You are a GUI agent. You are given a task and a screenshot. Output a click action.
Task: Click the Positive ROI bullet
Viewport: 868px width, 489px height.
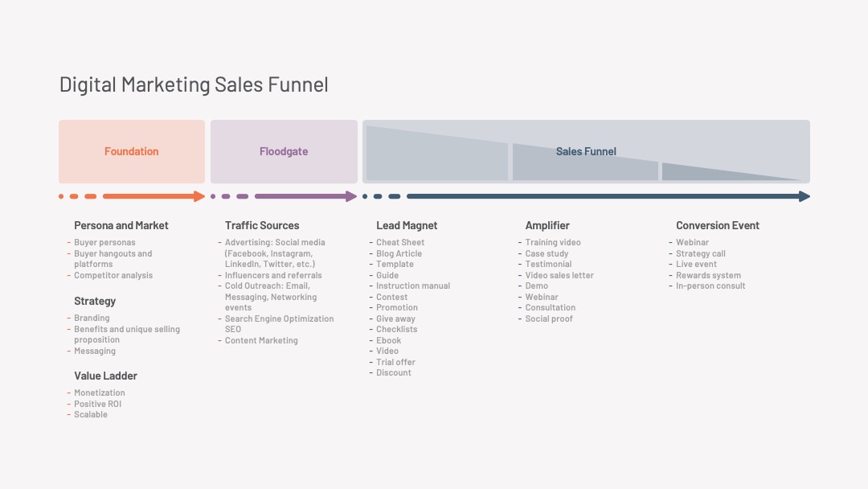pyautogui.click(x=97, y=404)
